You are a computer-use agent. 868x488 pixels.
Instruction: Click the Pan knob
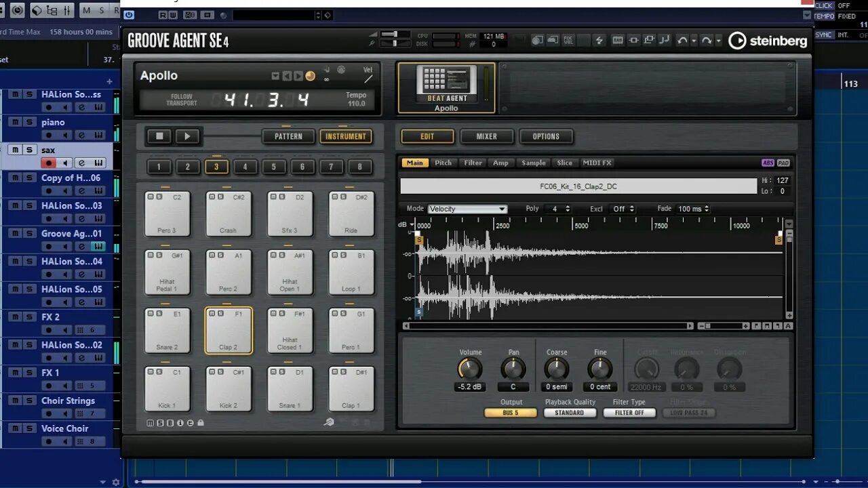(x=513, y=369)
